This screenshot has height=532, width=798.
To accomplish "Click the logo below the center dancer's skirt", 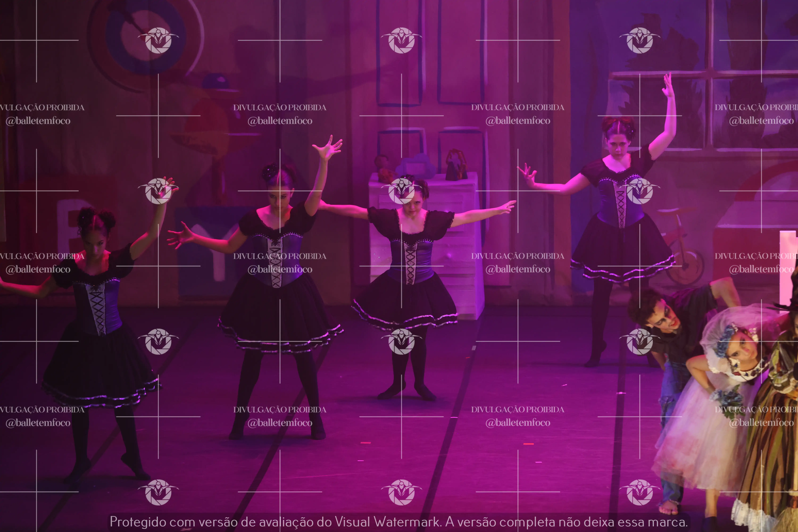I will 401,342.
